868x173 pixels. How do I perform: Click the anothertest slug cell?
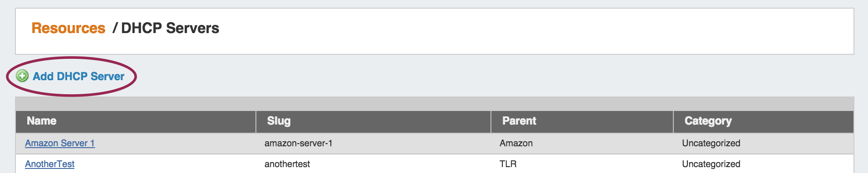(x=287, y=164)
